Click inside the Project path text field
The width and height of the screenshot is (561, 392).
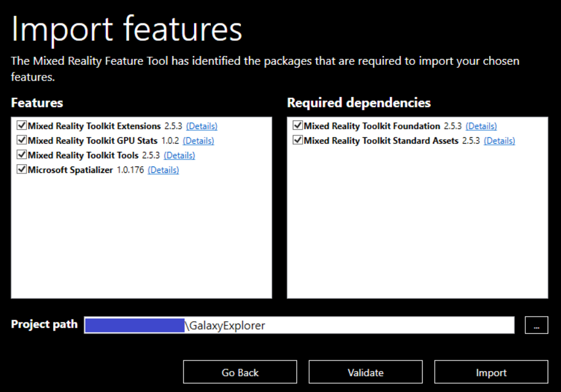coord(351,325)
